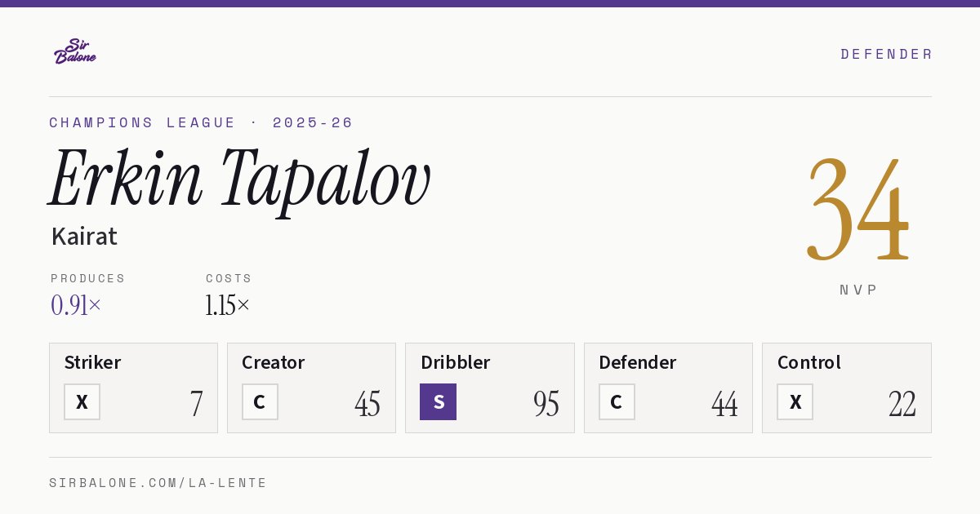The height and width of the screenshot is (514, 980).
Task: Select the X grade badge under Striker
Action: [82, 402]
